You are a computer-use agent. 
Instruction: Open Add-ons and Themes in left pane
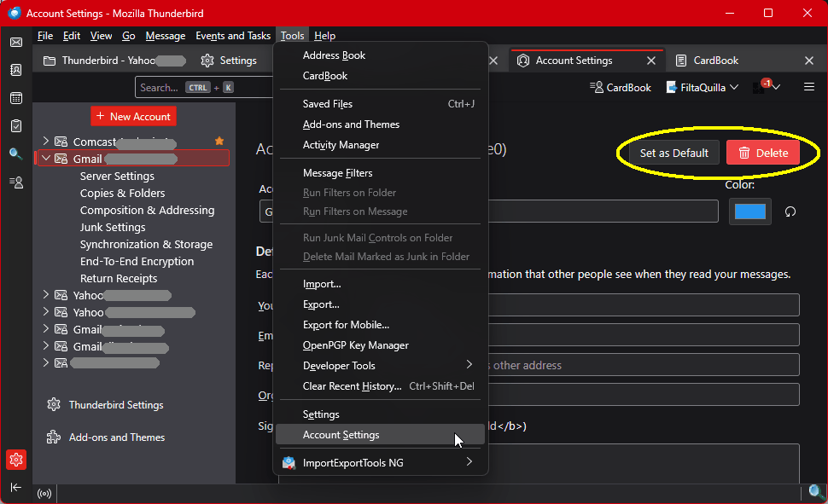[x=106, y=437]
